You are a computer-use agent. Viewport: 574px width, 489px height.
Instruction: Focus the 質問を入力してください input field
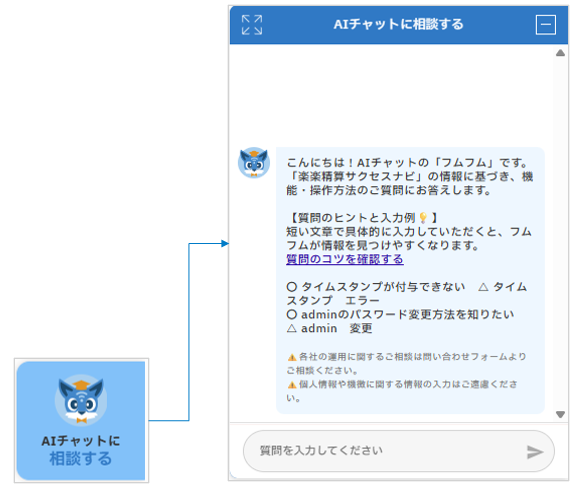tap(399, 451)
